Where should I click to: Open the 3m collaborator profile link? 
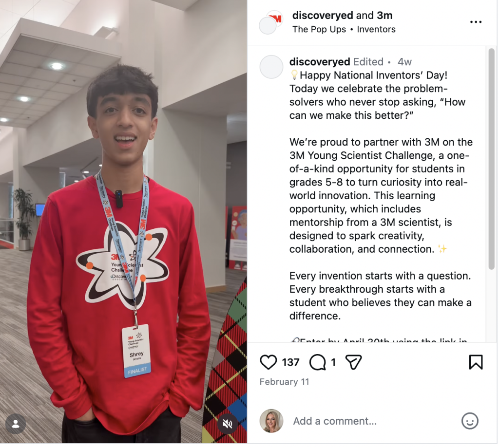384,15
